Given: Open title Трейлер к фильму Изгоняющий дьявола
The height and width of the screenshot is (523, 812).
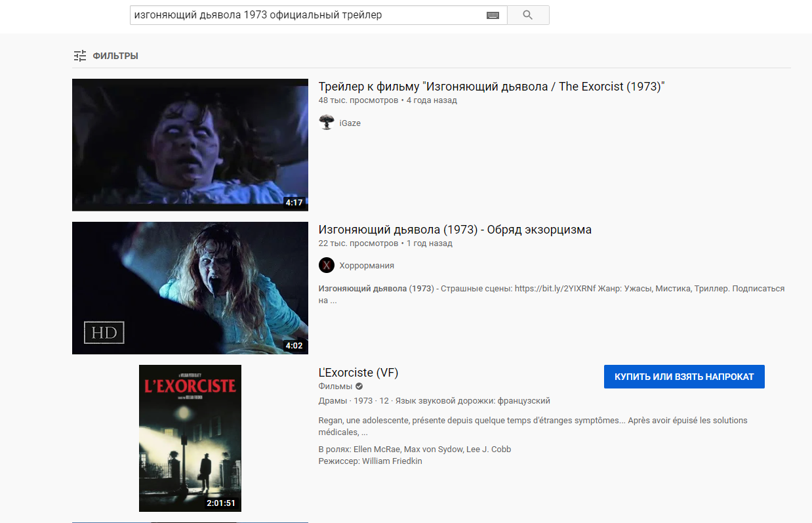Looking at the screenshot, I should (x=492, y=87).
